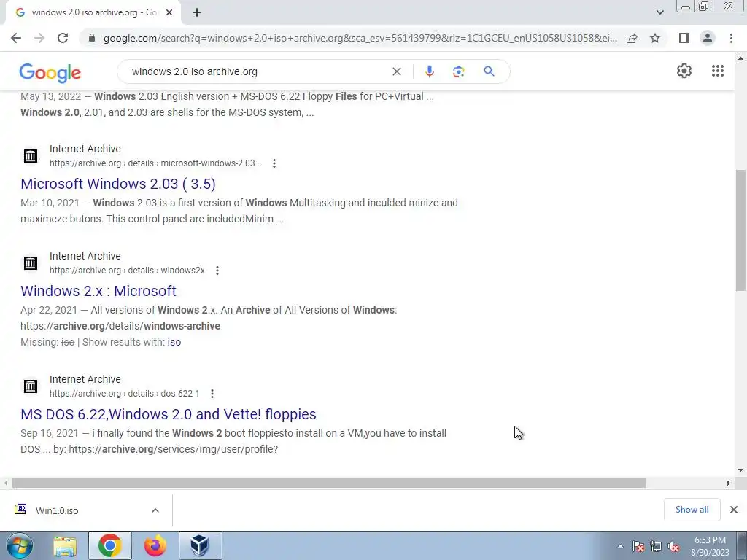Open the Windows Start menu

click(x=19, y=545)
